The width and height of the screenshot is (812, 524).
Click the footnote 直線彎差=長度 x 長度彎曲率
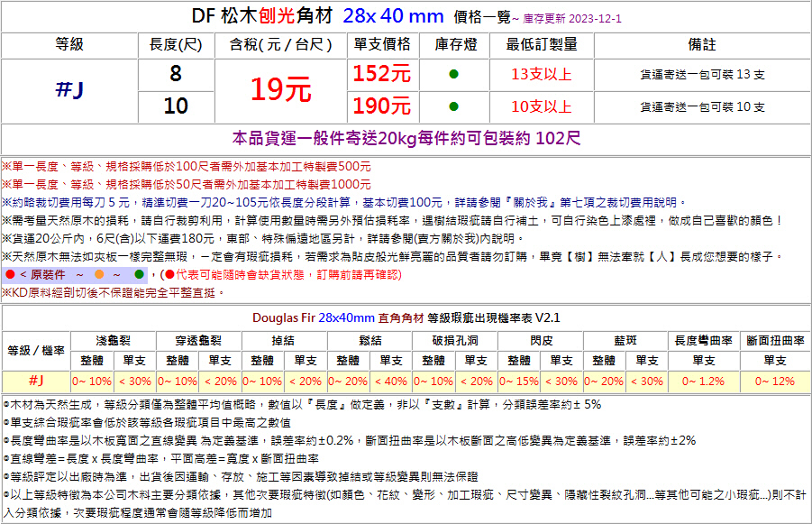click(x=161, y=459)
